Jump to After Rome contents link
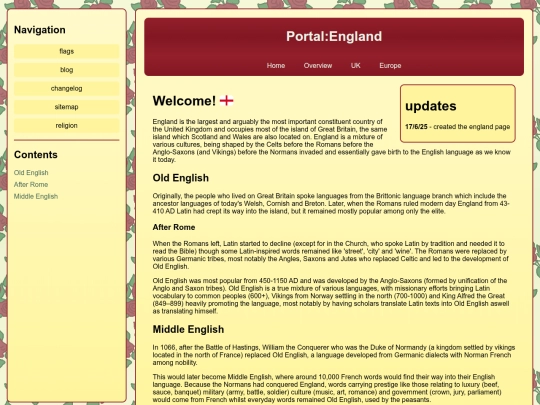Image resolution: width=540 pixels, height=405 pixels. click(x=31, y=185)
